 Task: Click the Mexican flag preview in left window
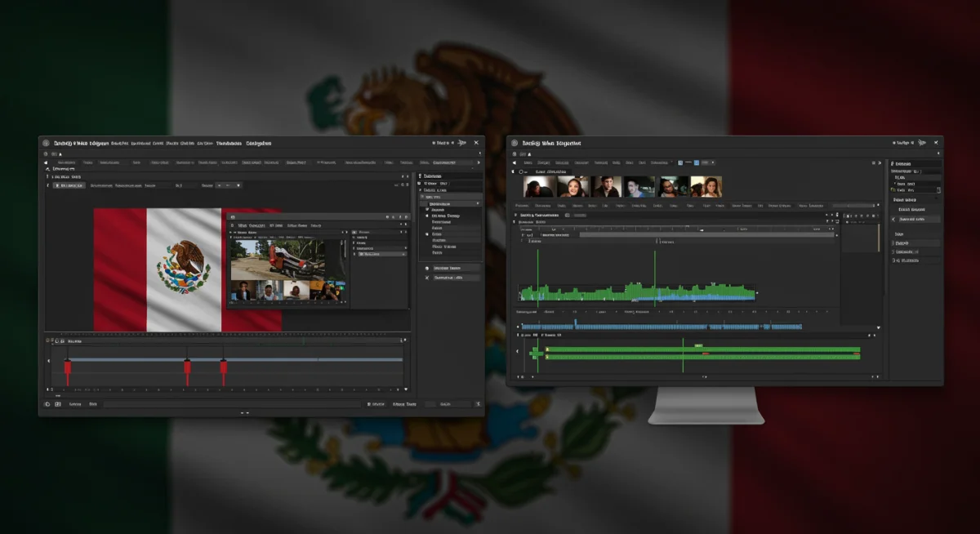[x=188, y=269]
